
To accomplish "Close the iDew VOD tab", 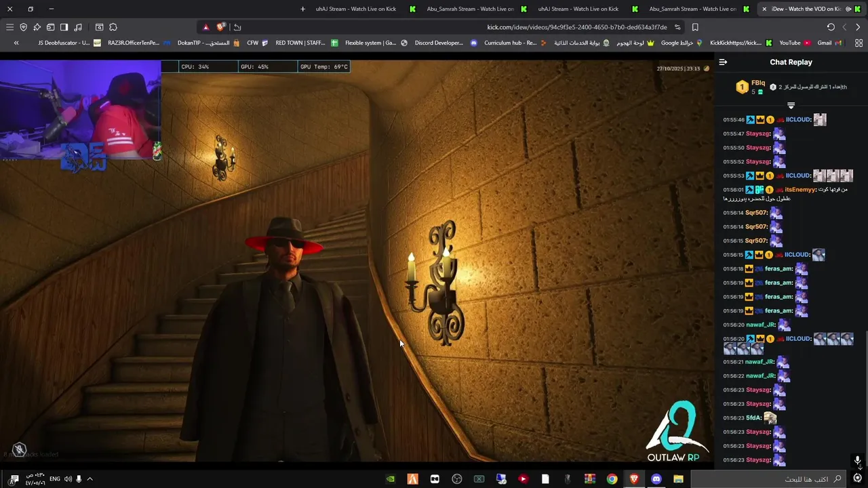I will pyautogui.click(x=764, y=9).
